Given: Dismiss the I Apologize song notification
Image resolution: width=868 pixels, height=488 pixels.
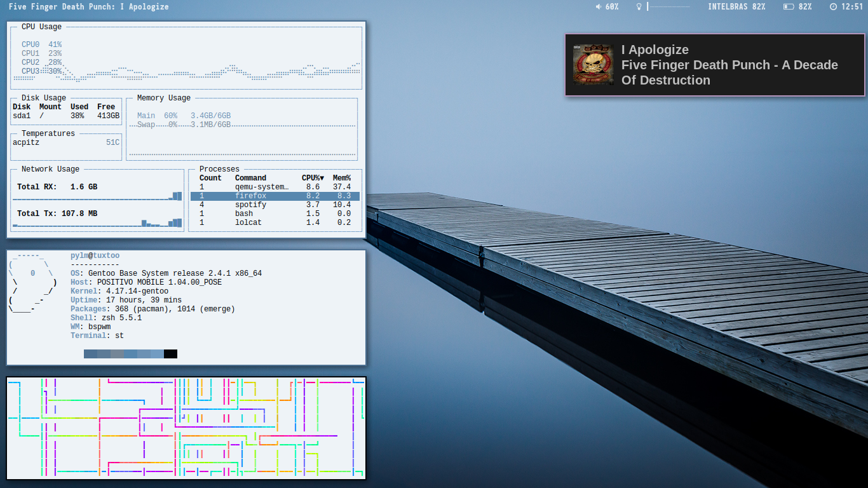Looking at the screenshot, I should coord(715,65).
